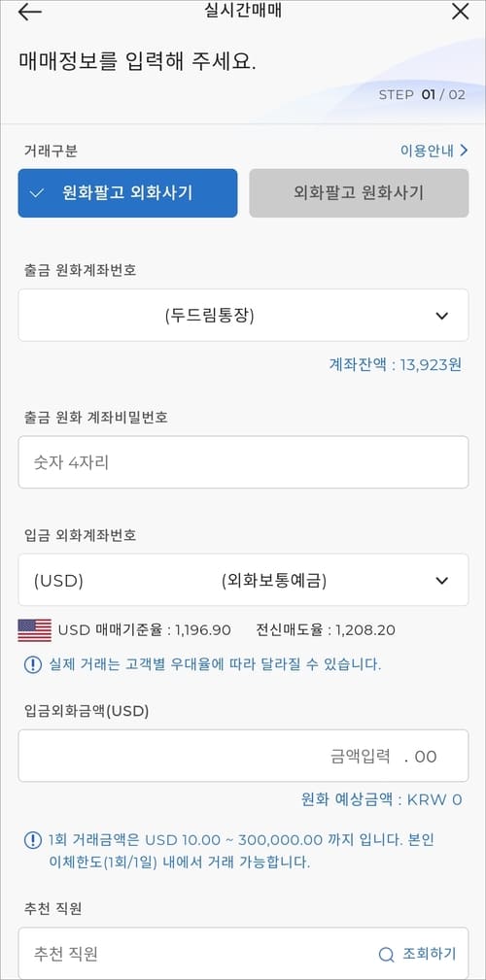Open 이용안내 usage guide link
486x980 pixels.
[x=428, y=151]
